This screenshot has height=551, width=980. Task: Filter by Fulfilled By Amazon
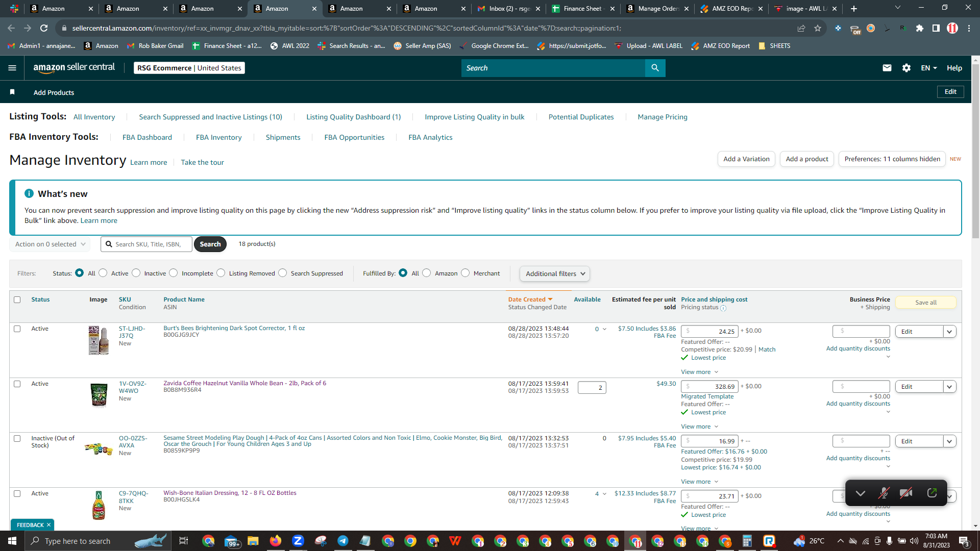pos(427,273)
